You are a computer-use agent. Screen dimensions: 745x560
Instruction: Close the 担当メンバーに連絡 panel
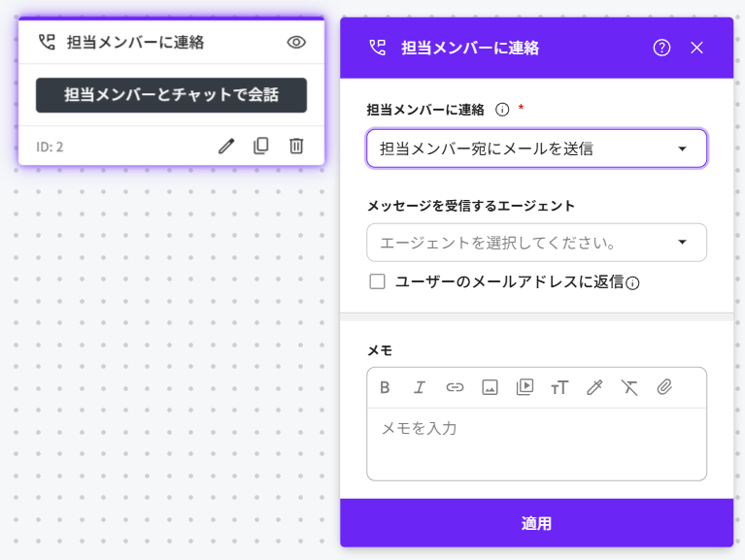[696, 48]
